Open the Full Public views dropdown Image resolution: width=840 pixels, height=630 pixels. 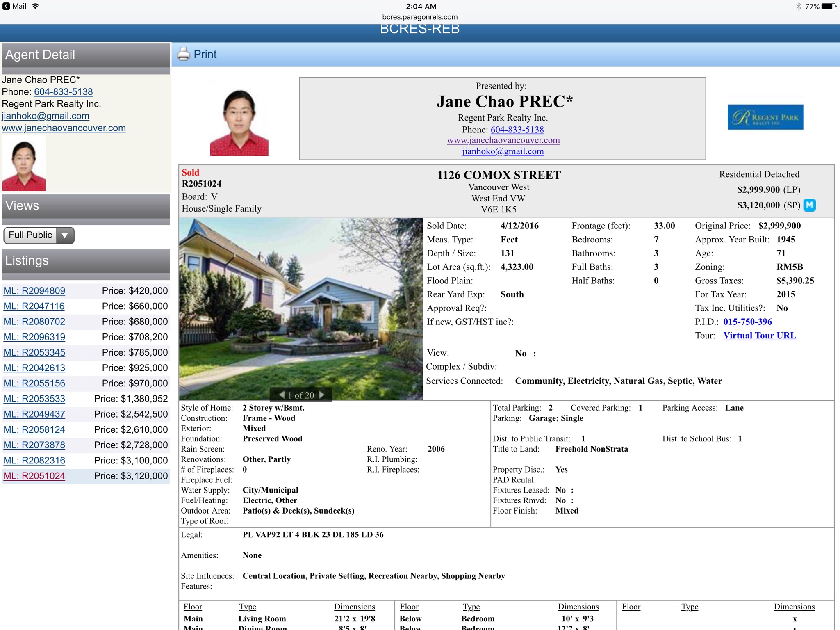[x=31, y=235]
